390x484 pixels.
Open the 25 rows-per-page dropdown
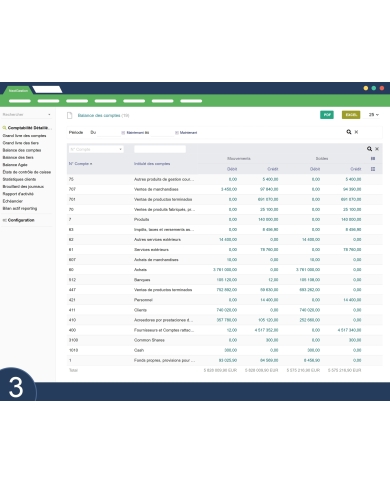(374, 115)
